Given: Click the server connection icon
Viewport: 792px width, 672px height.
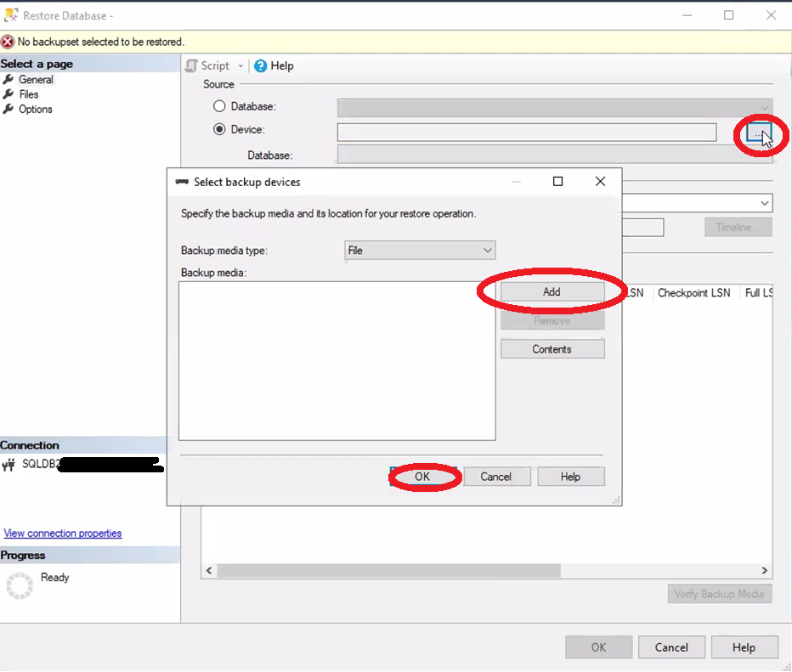Looking at the screenshot, I should (x=9, y=465).
